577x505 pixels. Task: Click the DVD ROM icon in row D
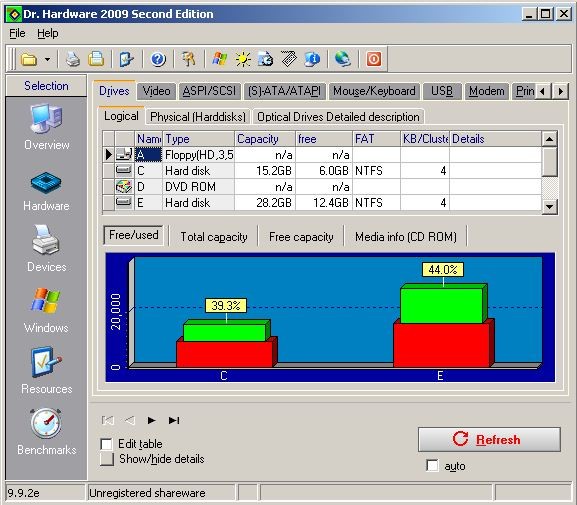[124, 187]
